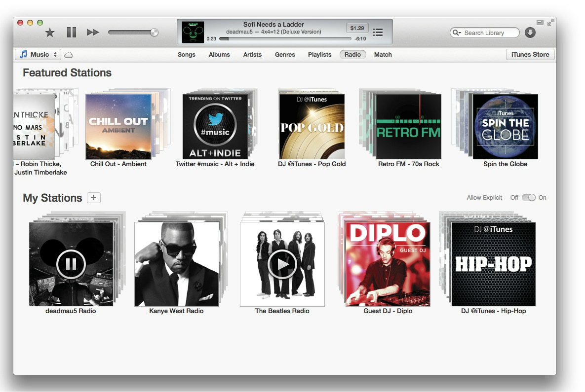The image size is (585, 392).
Task: Open the DJ @iTunes Pop Gold cover
Action: coord(312,126)
